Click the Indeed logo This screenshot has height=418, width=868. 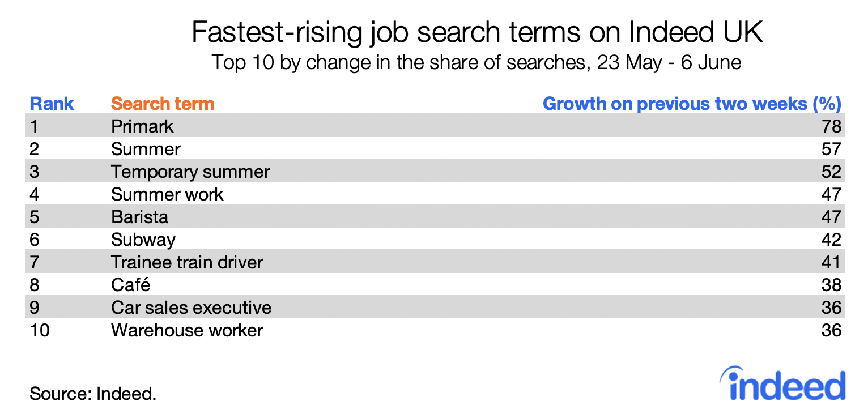point(783,383)
